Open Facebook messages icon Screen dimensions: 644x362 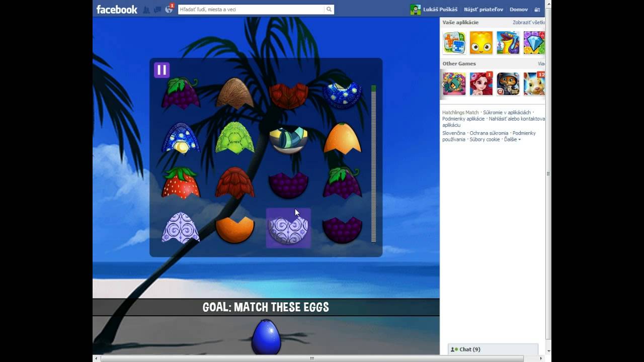[157, 10]
